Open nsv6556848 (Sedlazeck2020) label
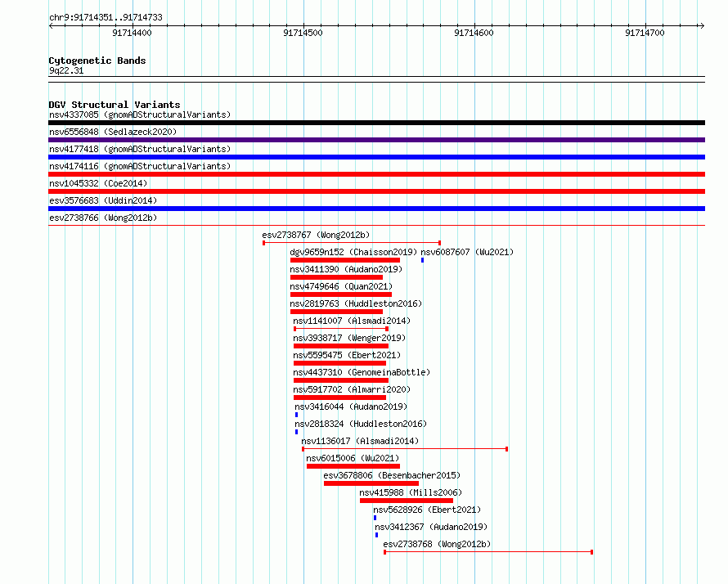 tap(113, 132)
